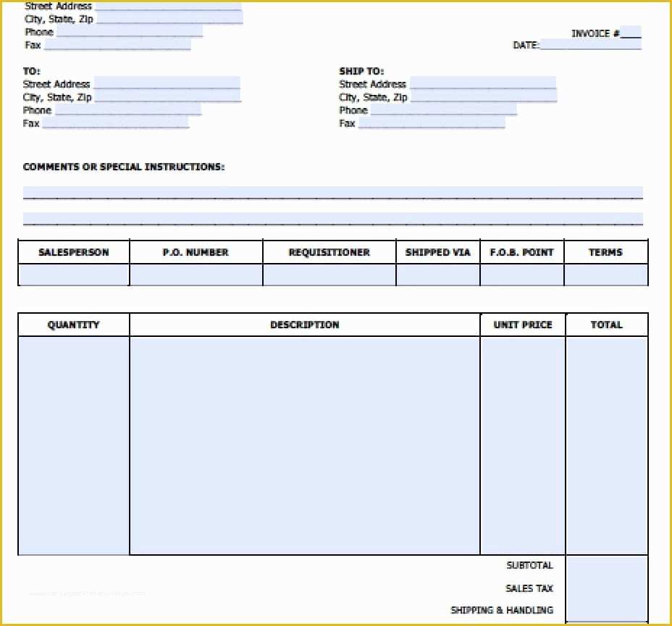Click the DATE: label
Image resolution: width=672 pixels, height=626 pixels.
click(x=526, y=45)
